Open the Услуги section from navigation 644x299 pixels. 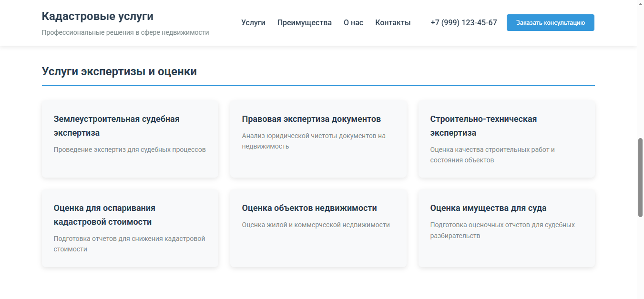(253, 22)
